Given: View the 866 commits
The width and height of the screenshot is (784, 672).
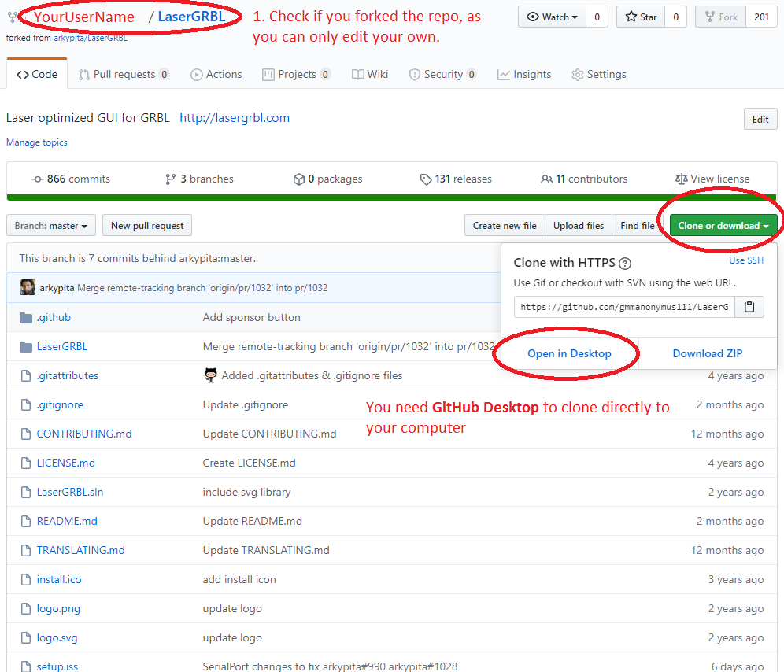Looking at the screenshot, I should [71, 179].
